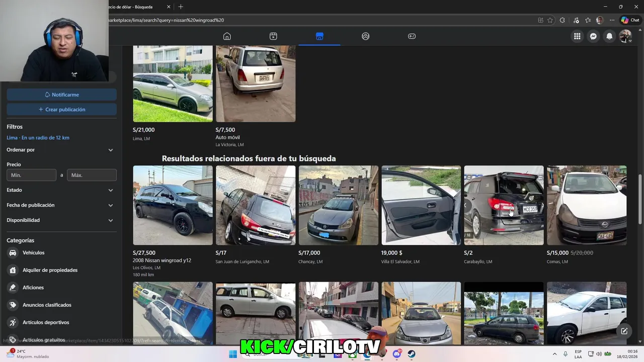The height and width of the screenshot is (362, 644).
Task: Click Crear publicación button
Action: click(x=61, y=109)
